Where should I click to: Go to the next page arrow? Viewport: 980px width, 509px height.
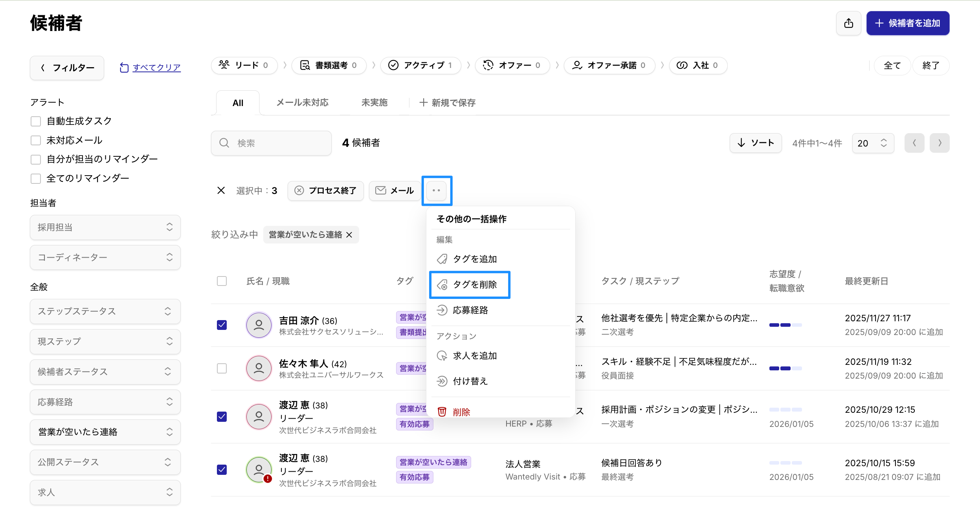pyautogui.click(x=939, y=143)
